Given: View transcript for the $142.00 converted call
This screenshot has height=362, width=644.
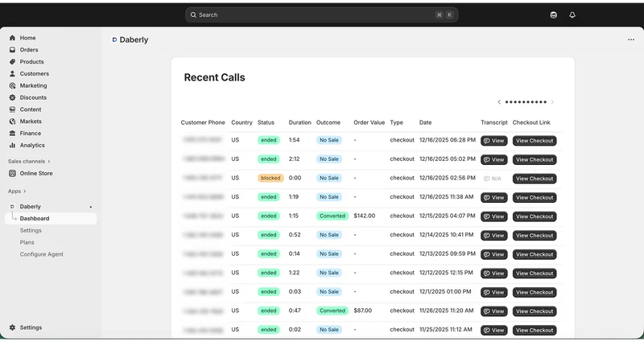Looking at the screenshot, I should (x=493, y=216).
